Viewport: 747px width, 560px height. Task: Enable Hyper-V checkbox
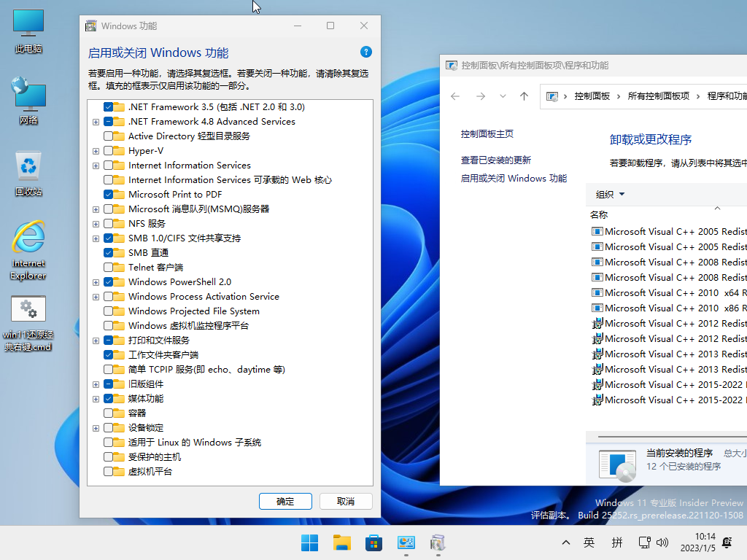108,151
